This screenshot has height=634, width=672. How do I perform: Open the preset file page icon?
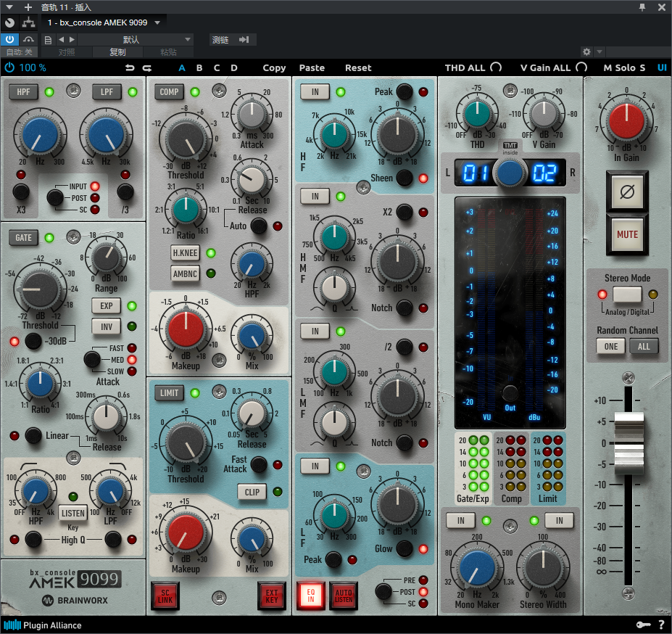tap(48, 40)
